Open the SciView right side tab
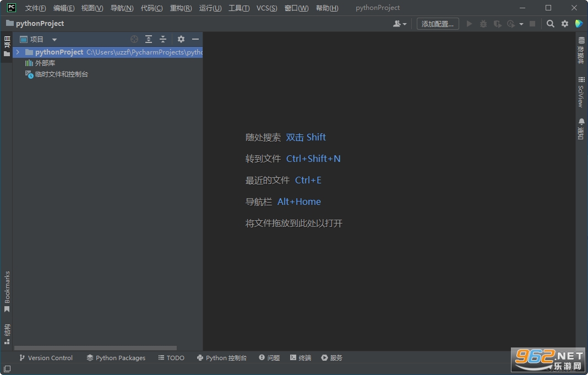Viewport: 588px width, 375px height. (581, 93)
